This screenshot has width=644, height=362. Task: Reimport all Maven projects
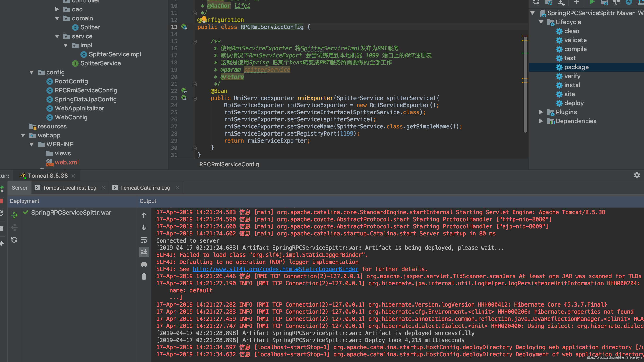click(536, 2)
